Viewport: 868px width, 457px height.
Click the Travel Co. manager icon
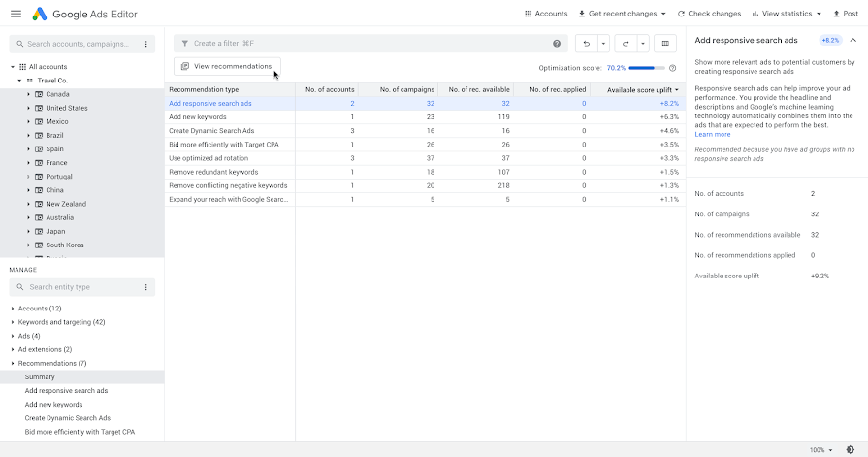click(30, 81)
